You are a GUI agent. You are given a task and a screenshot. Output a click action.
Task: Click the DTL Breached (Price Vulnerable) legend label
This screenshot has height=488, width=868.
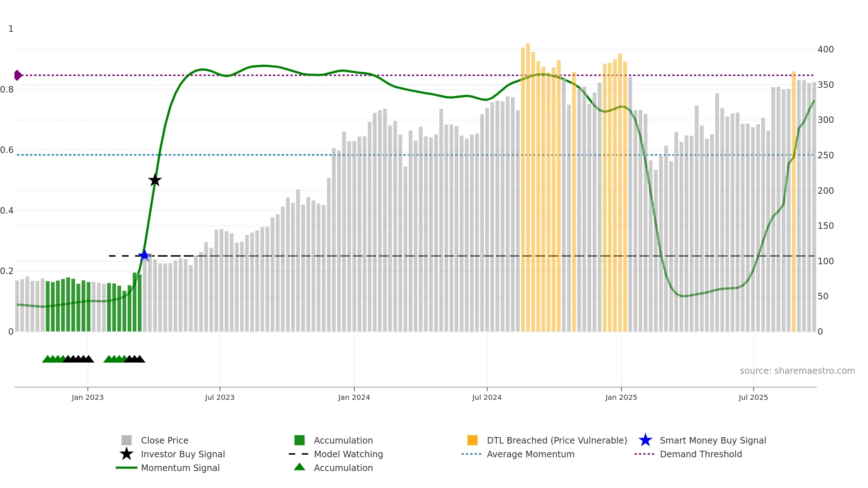tap(557, 440)
